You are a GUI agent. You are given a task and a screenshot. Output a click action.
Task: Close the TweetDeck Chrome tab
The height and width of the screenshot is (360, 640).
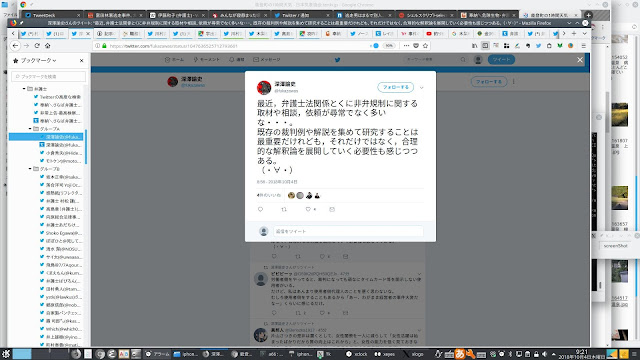pyautogui.click(x=78, y=16)
